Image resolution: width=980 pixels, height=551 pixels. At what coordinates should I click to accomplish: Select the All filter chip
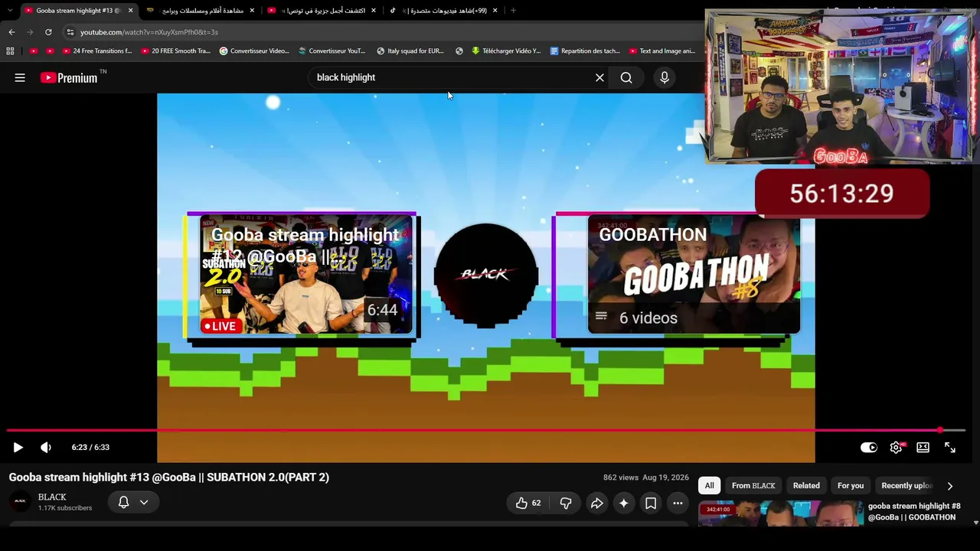[x=709, y=485]
